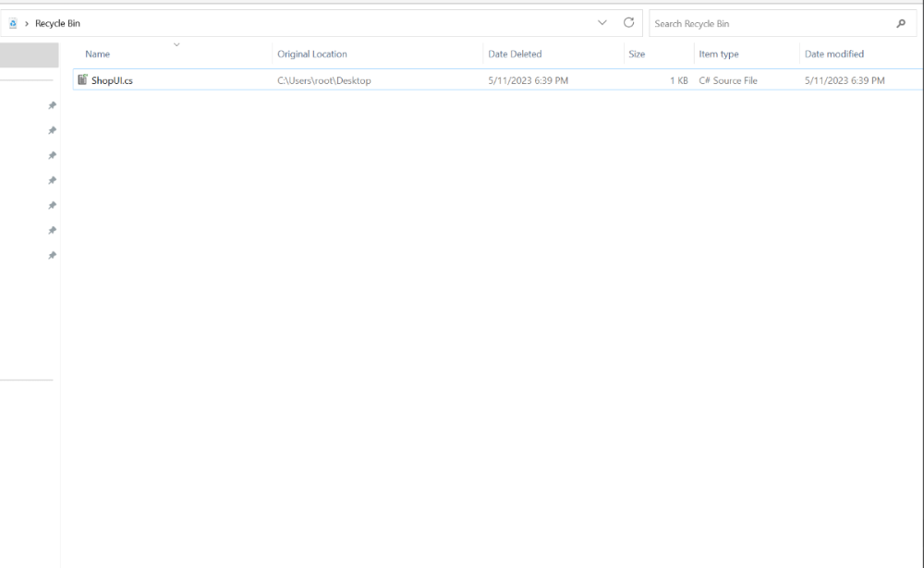Viewport: 924px width, 568px height.
Task: Refresh the Recycle Bin view
Action: (x=629, y=23)
